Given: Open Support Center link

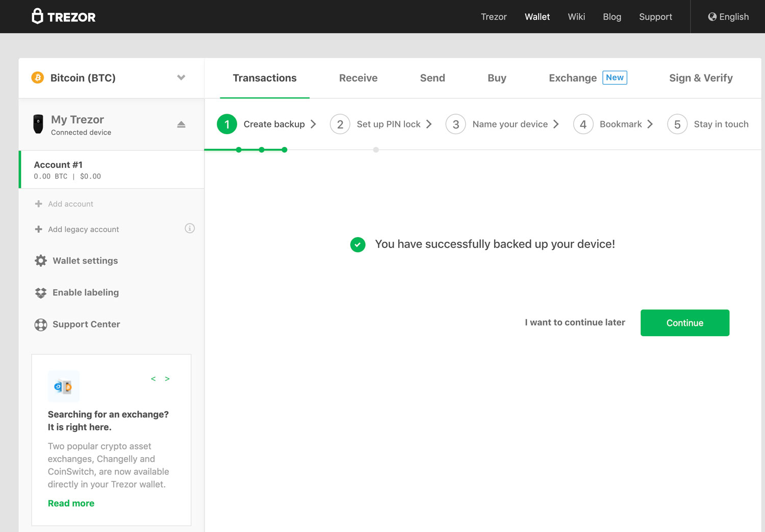Looking at the screenshot, I should [x=86, y=324].
